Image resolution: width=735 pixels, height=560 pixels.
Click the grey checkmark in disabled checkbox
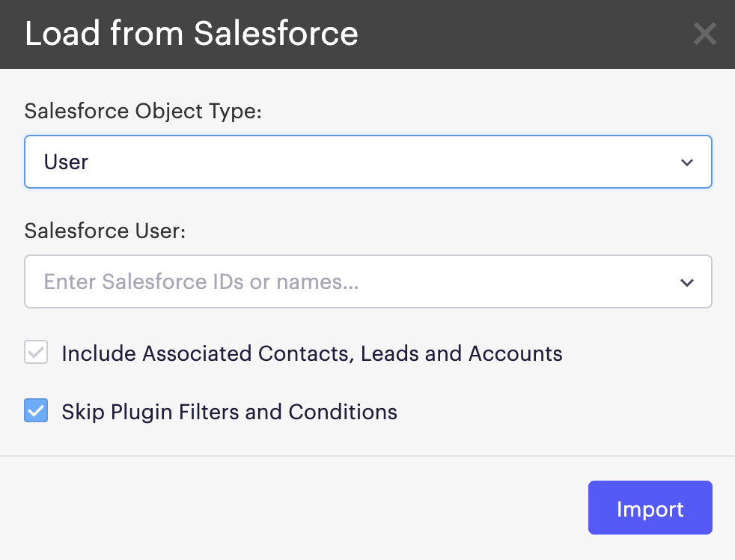36,353
